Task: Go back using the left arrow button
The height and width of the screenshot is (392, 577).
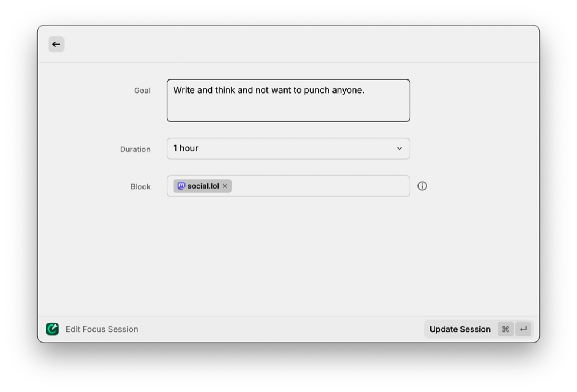Action: 56,44
